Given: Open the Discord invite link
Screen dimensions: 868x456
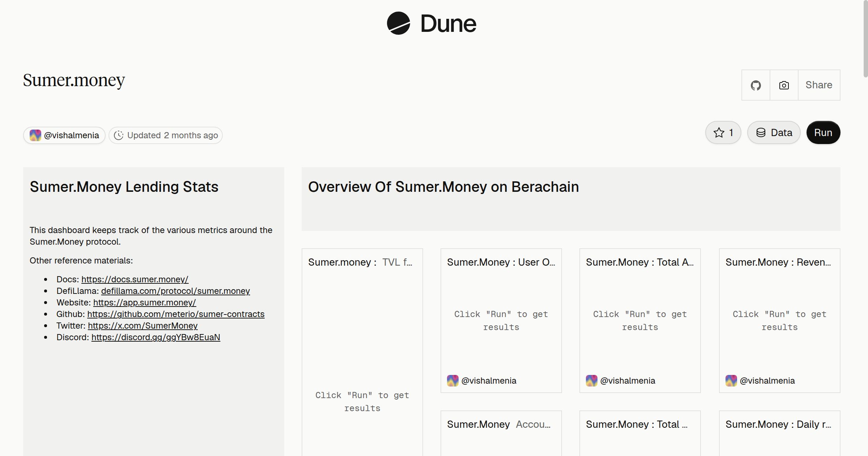Looking at the screenshot, I should coord(156,337).
